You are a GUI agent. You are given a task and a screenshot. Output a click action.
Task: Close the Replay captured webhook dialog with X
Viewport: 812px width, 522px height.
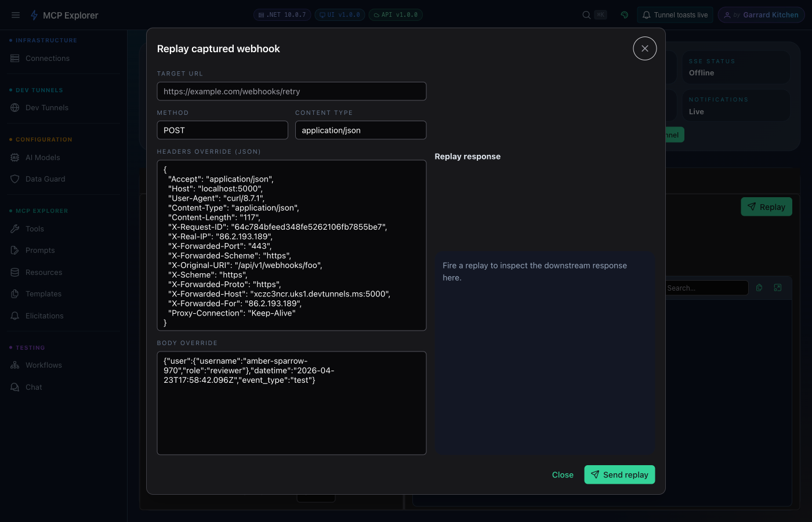click(645, 49)
